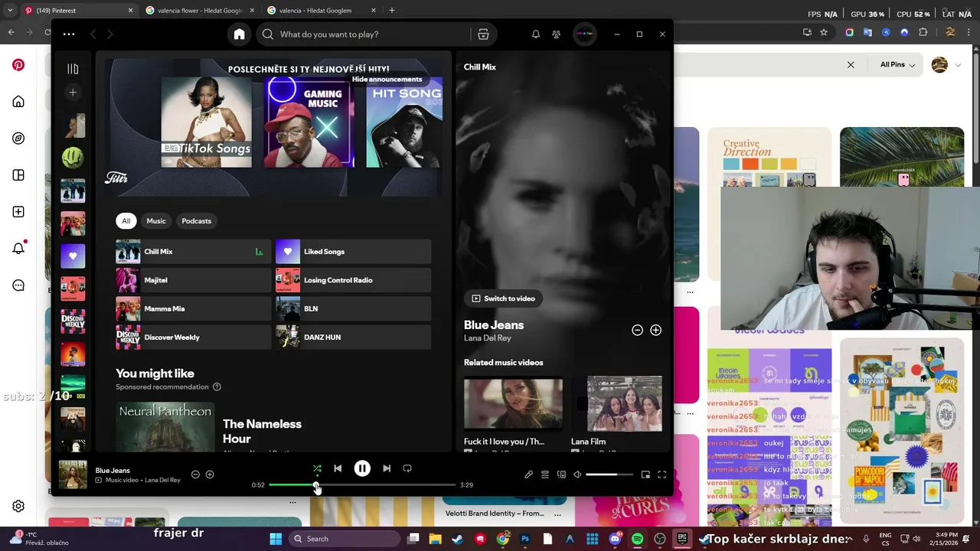The height and width of the screenshot is (551, 980).
Task: Open Losing Control Radio shortcut
Action: [x=353, y=280]
